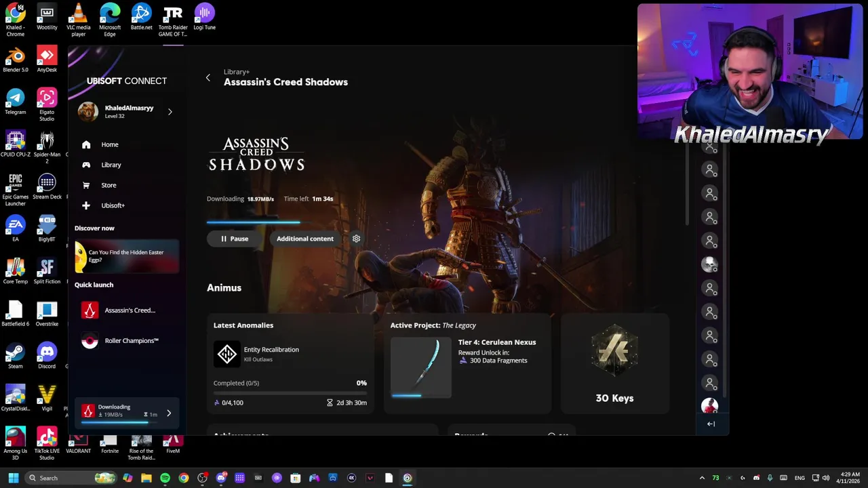Open BiglyBT desktop shortcut
Viewport: 868px width, 488px height.
[47, 229]
